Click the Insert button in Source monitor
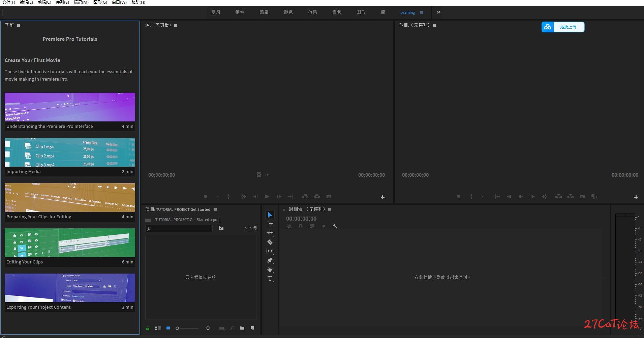Image resolution: width=644 pixels, height=338 pixels. click(305, 197)
